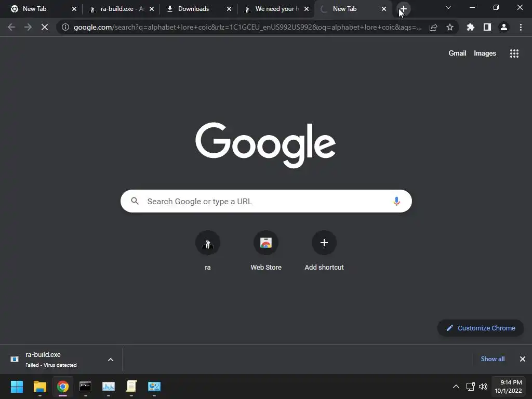Click Chrome taskbar icon
532x399 pixels.
pyautogui.click(x=63, y=387)
